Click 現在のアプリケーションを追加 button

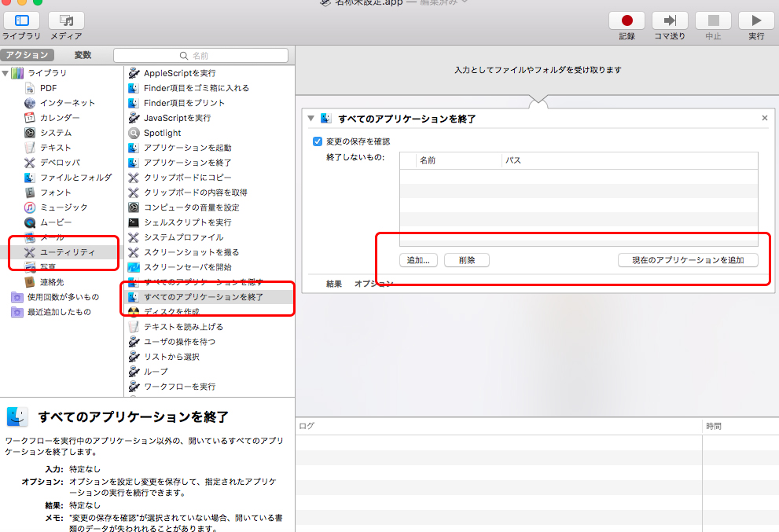click(x=688, y=260)
